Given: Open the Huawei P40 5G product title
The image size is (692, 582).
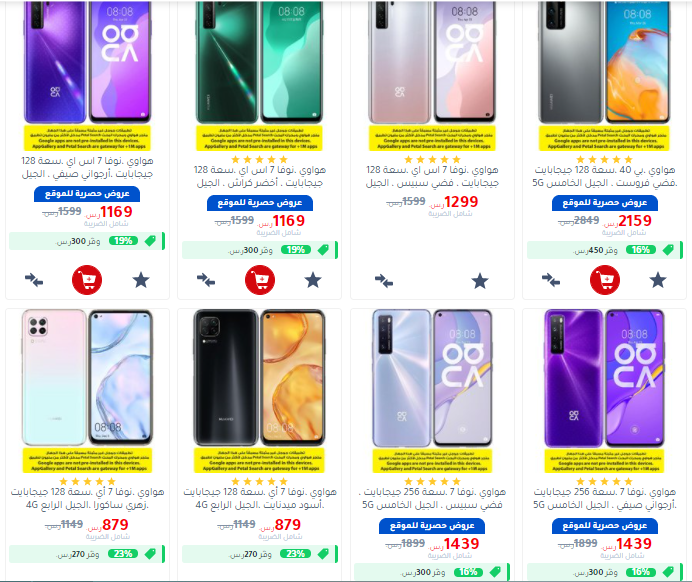Looking at the screenshot, I should point(605,176).
